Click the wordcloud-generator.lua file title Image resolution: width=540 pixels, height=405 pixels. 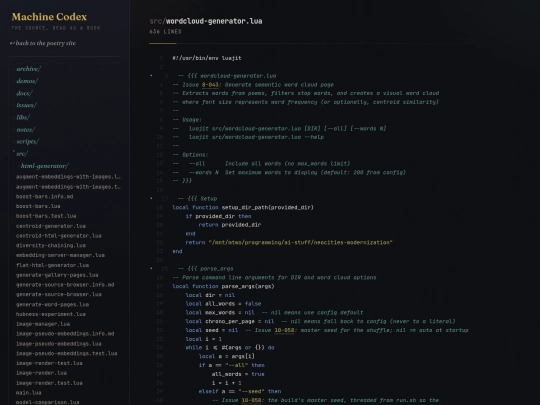click(214, 21)
